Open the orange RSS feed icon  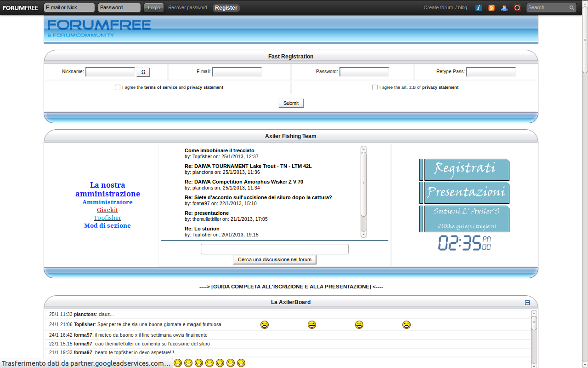pyautogui.click(x=492, y=8)
